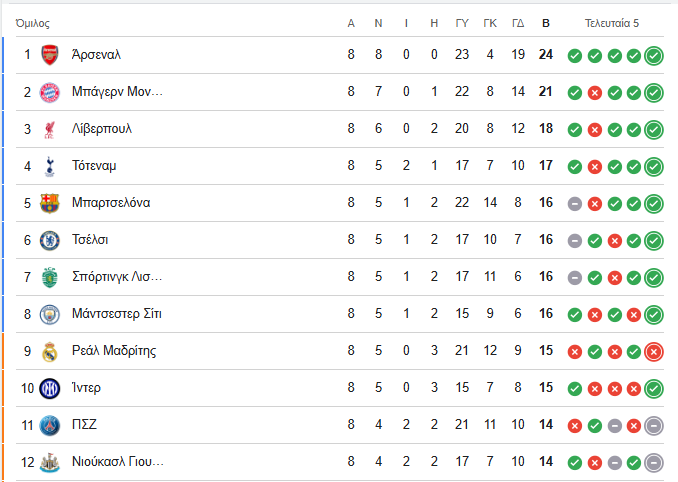Screen dimensions: 678x482
Task: Open the Real Madrid crest icon
Action: click(50, 351)
